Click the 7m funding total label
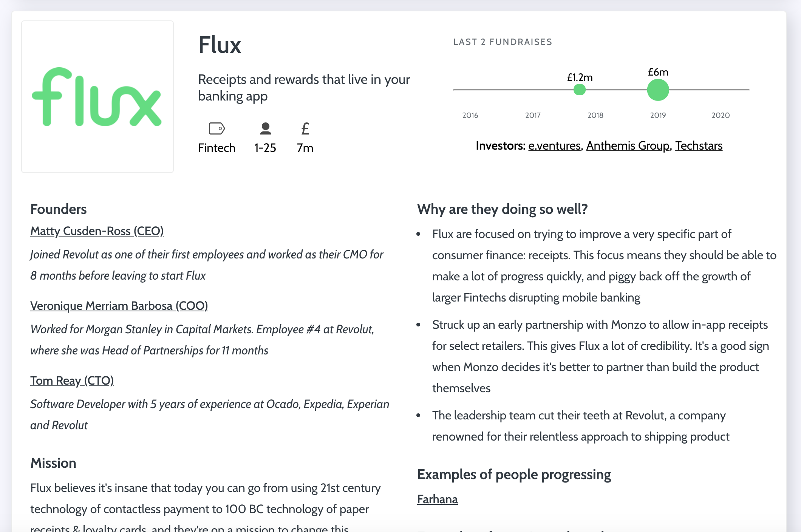801x532 pixels. pos(305,148)
